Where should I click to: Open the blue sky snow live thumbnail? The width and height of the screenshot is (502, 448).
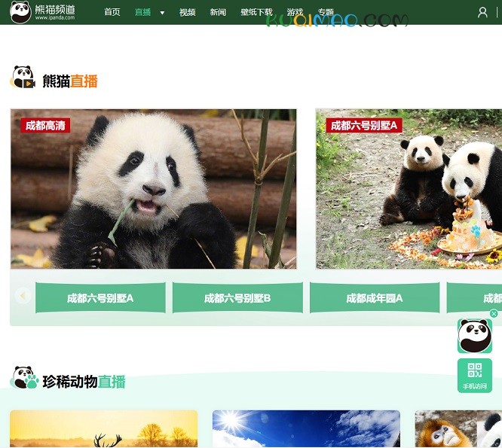point(306,429)
